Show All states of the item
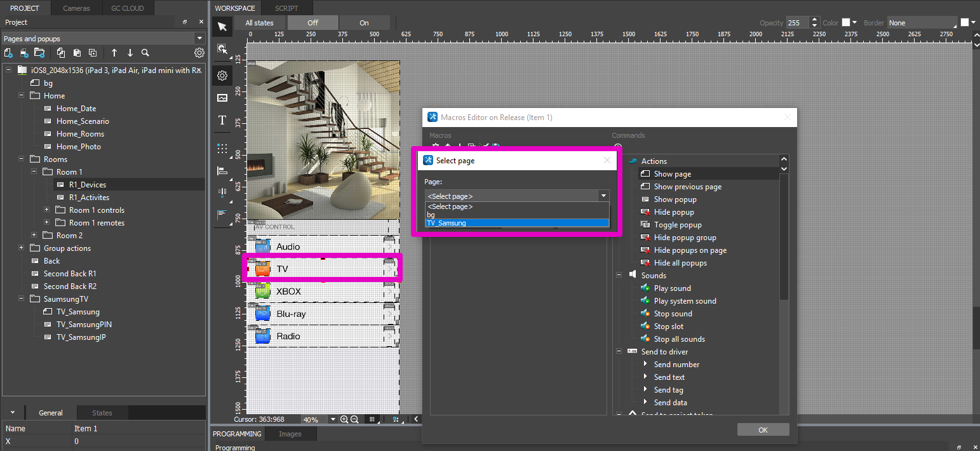 259,23
